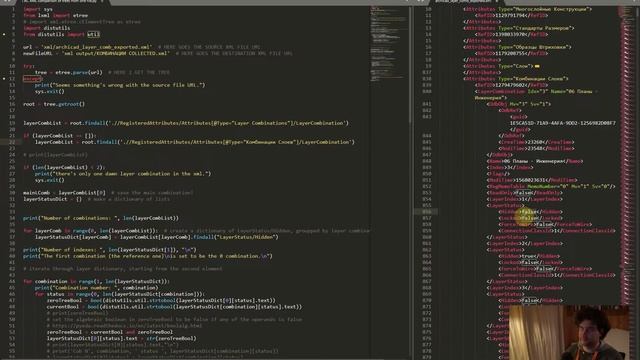Click the 'xml/archicad_layer_comb_exported.xml' string
The width and height of the screenshot is (640, 360).
coord(96,47)
